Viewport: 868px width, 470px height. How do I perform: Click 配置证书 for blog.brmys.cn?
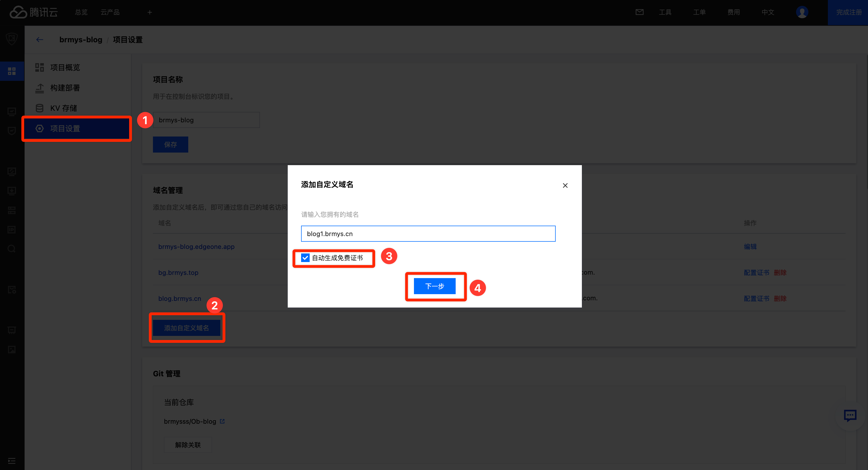click(756, 298)
